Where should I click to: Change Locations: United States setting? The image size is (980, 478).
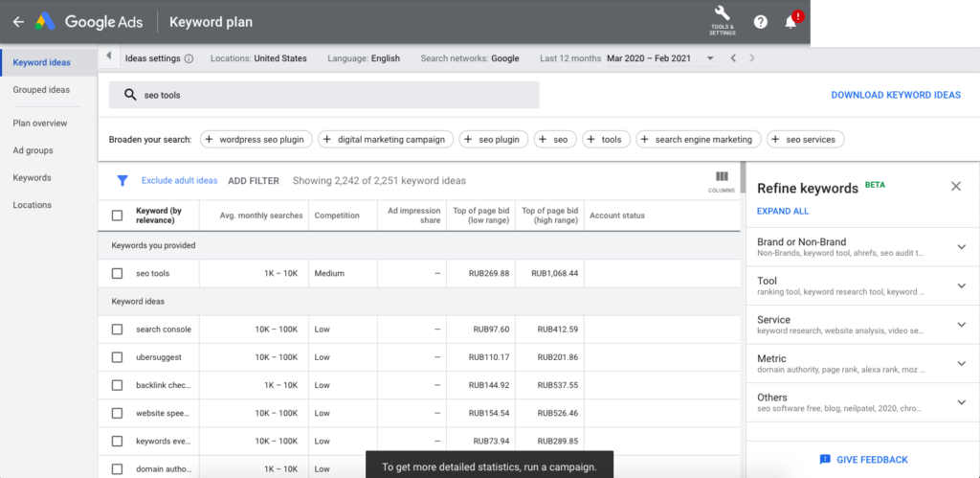(258, 58)
